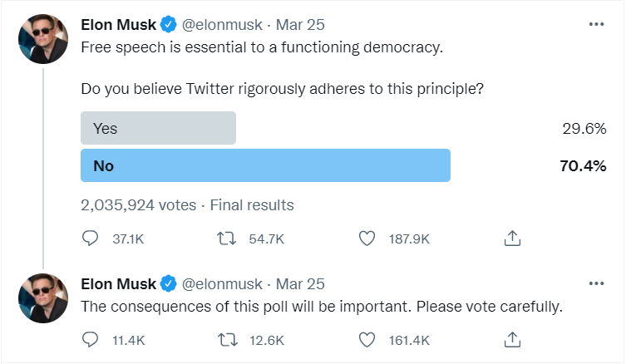Click the verified badge on the first tweet

(168, 25)
